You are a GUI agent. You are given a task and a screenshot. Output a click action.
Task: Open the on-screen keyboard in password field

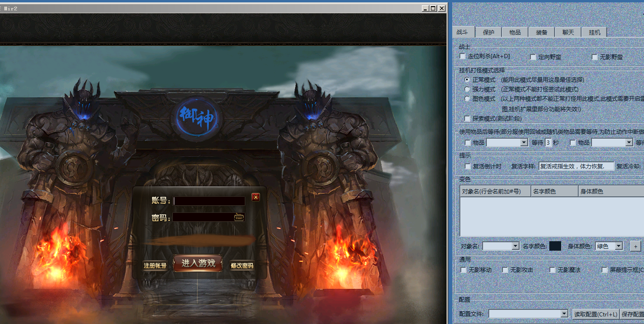pyautogui.click(x=239, y=217)
